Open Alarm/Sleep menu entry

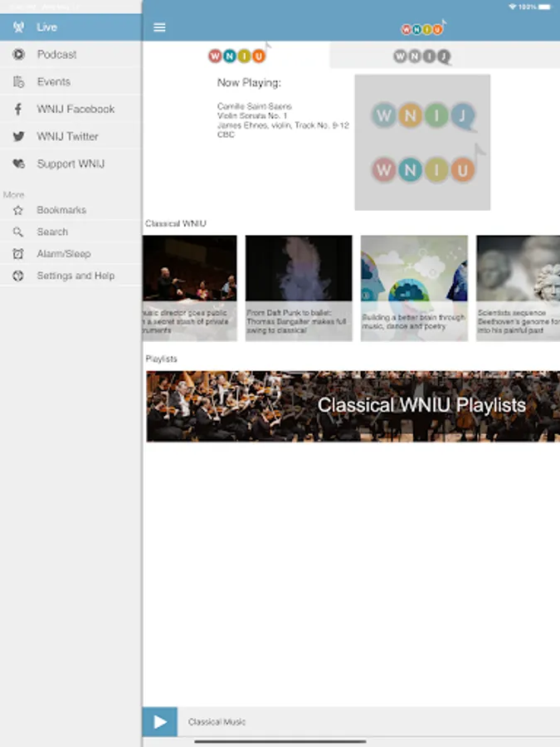click(71, 254)
